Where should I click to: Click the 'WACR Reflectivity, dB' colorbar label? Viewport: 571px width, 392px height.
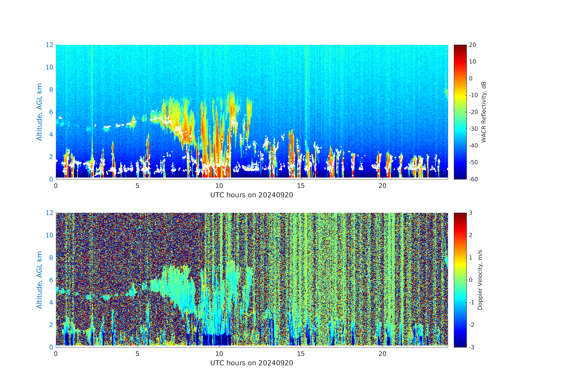point(484,112)
